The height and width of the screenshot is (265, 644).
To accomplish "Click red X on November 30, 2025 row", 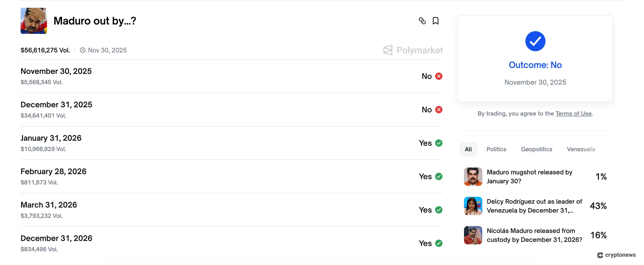I will pyautogui.click(x=439, y=76).
